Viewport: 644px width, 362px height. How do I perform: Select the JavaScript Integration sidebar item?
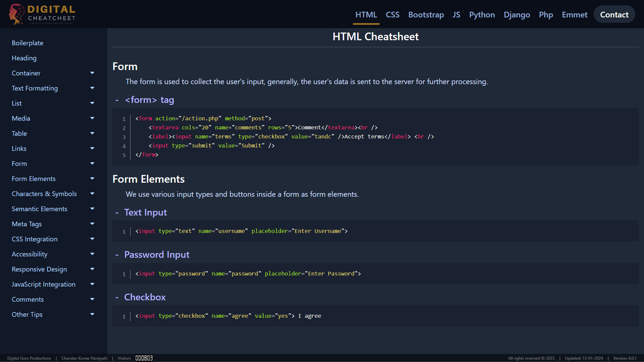pos(44,284)
